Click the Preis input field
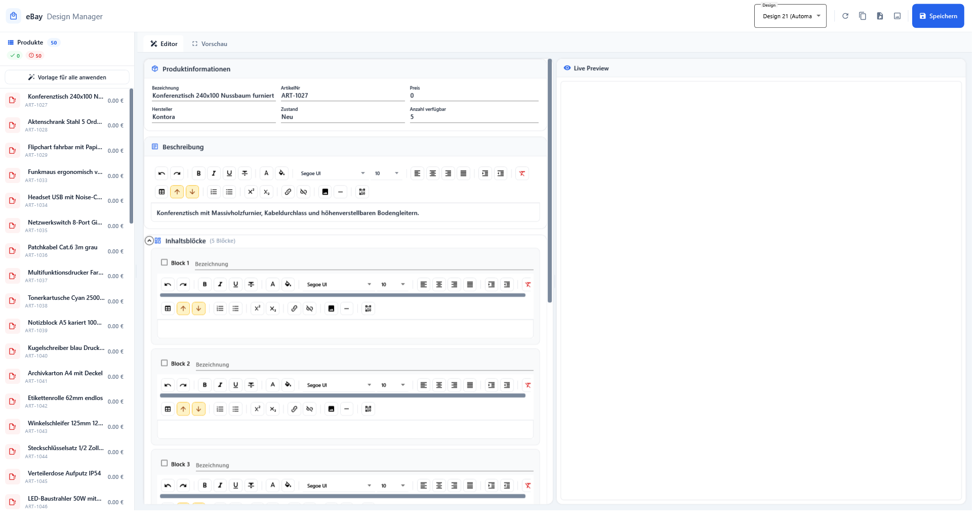 pos(474,96)
